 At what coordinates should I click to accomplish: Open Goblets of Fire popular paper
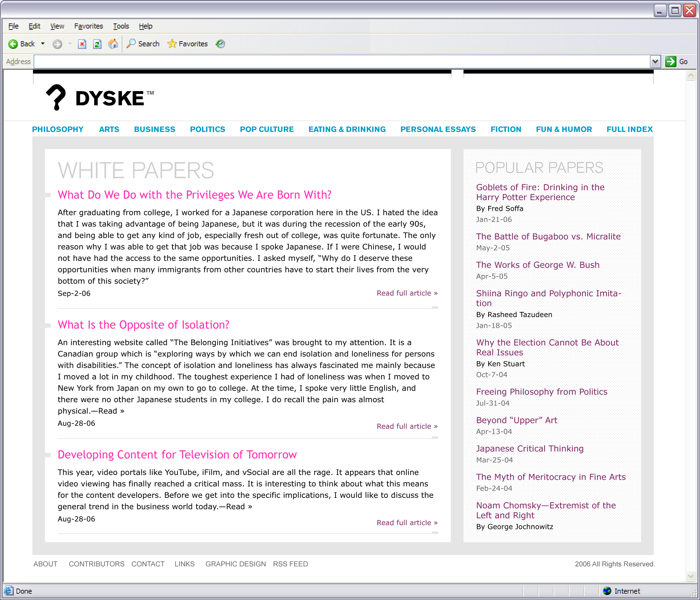pyautogui.click(x=540, y=192)
